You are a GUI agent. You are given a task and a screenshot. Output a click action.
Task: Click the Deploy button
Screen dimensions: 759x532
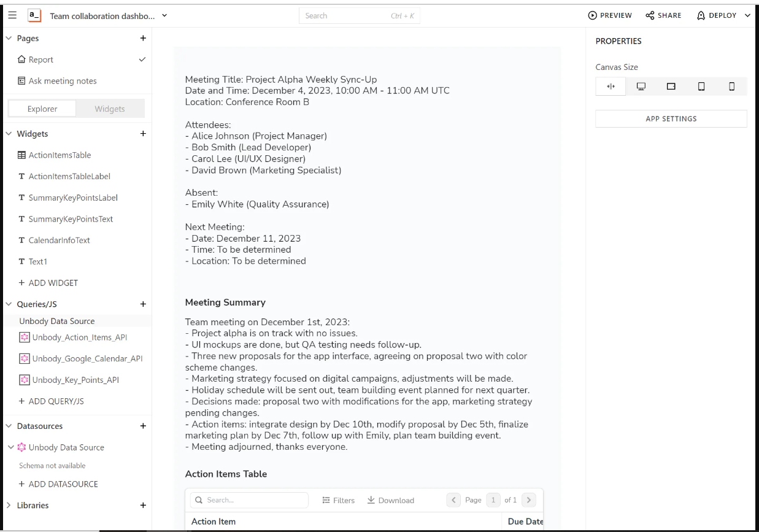coord(717,15)
